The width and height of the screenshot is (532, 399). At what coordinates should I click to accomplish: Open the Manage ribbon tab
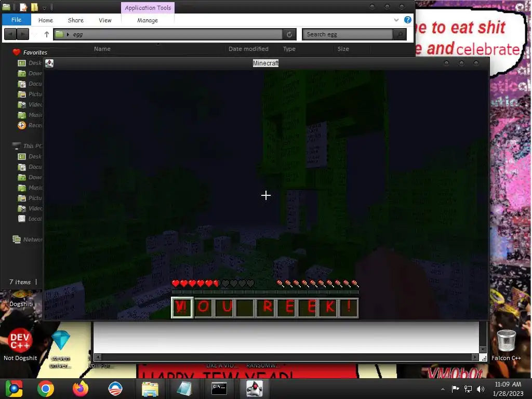[147, 20]
